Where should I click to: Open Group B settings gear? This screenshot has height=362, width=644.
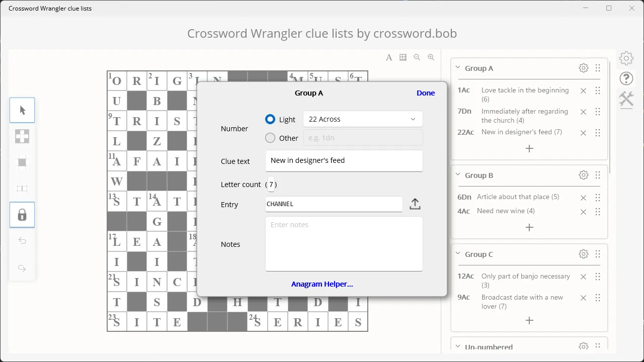click(x=584, y=175)
